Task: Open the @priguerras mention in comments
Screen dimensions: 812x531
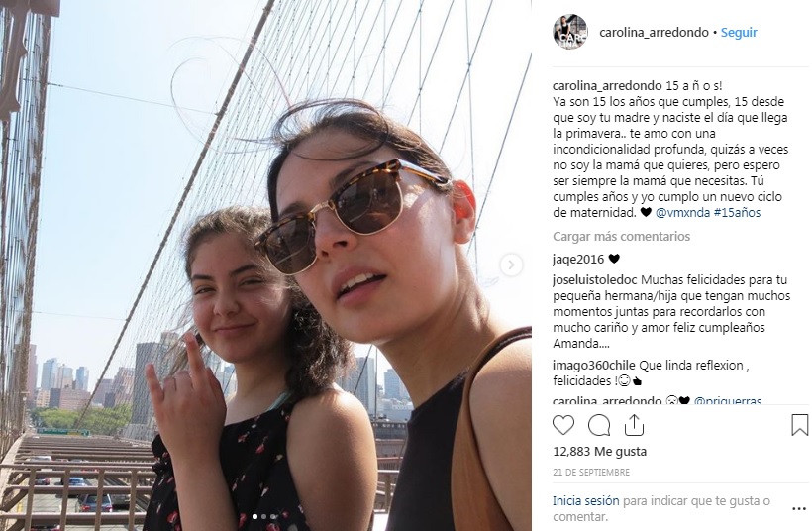Action: click(x=728, y=401)
